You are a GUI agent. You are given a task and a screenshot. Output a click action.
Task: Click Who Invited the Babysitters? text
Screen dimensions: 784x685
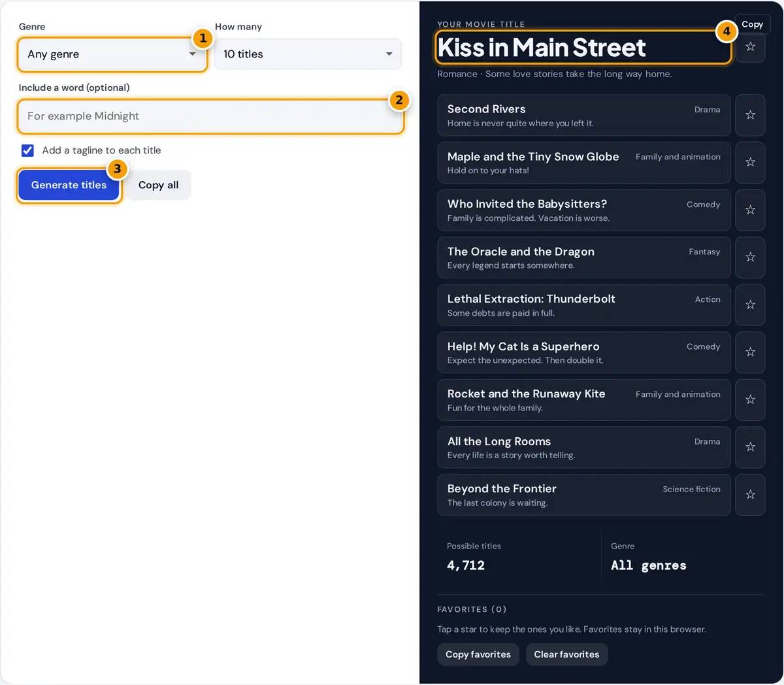pos(527,204)
